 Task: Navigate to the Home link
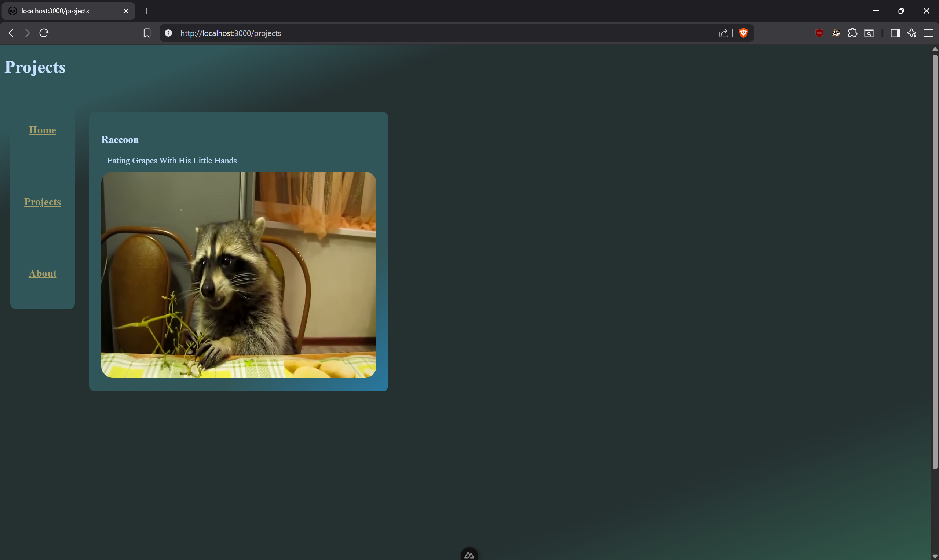[x=43, y=130]
